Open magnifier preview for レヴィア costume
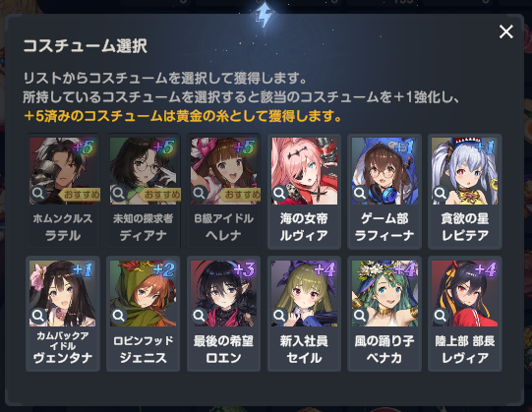 pyautogui.click(x=441, y=316)
